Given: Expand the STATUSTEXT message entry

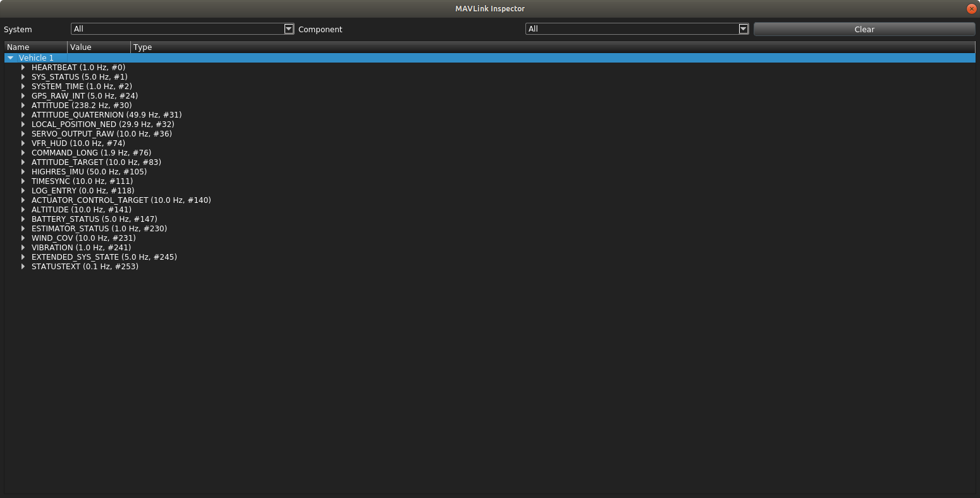Looking at the screenshot, I should [x=23, y=266].
